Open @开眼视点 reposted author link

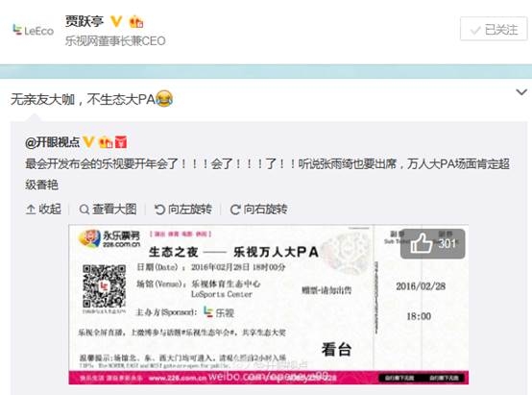point(52,142)
